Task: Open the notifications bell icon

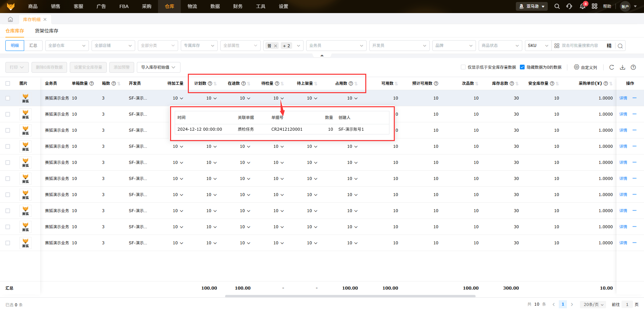Action: click(x=582, y=6)
